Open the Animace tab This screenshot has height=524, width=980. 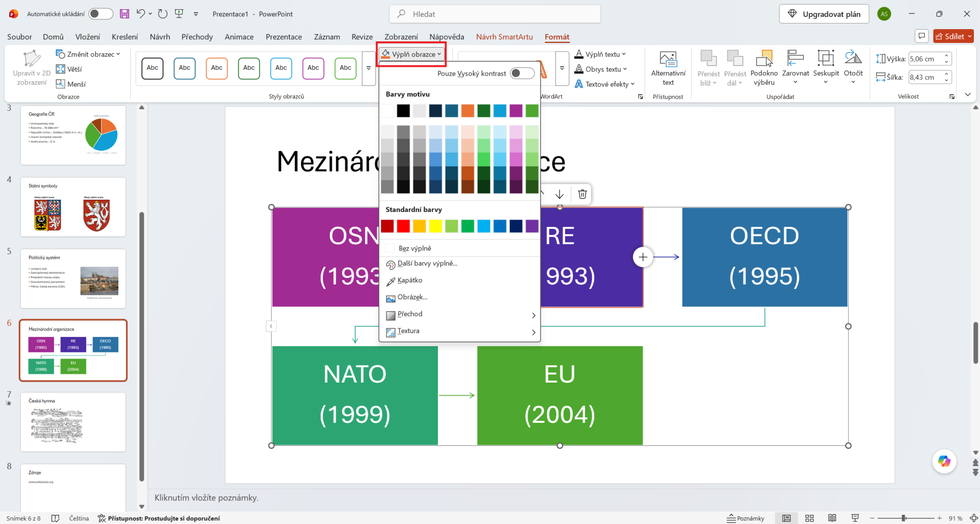tap(239, 37)
